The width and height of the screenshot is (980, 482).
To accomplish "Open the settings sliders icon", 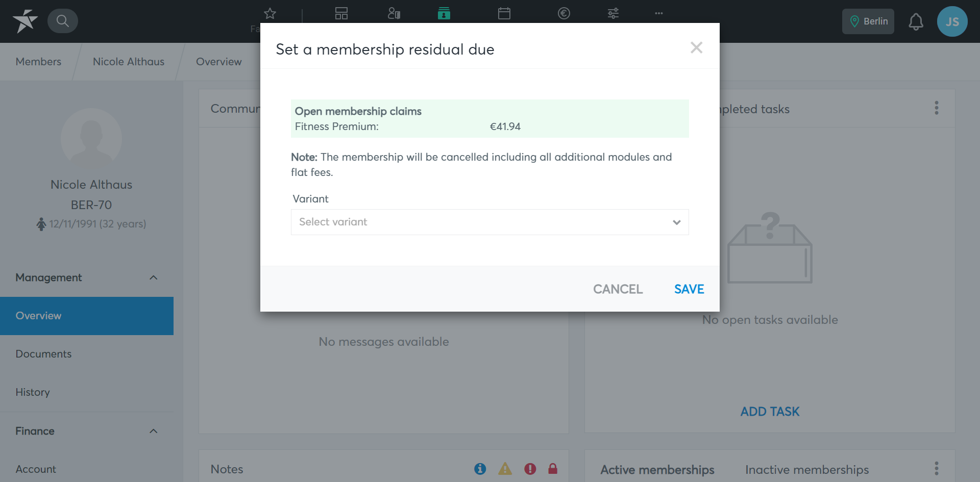I will pos(614,13).
